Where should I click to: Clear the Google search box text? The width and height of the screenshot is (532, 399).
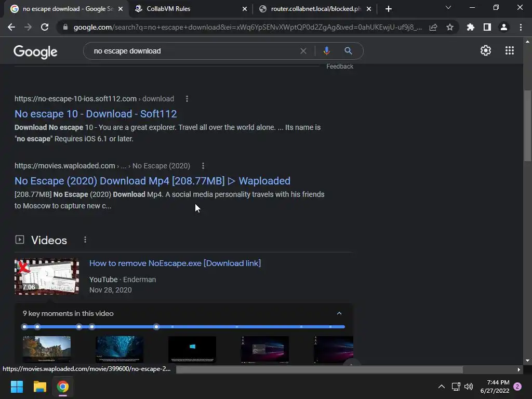(303, 51)
